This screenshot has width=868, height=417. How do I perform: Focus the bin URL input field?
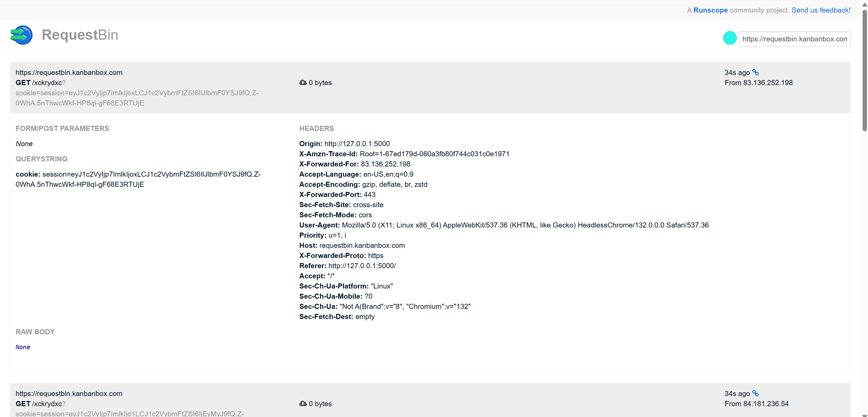[794, 39]
